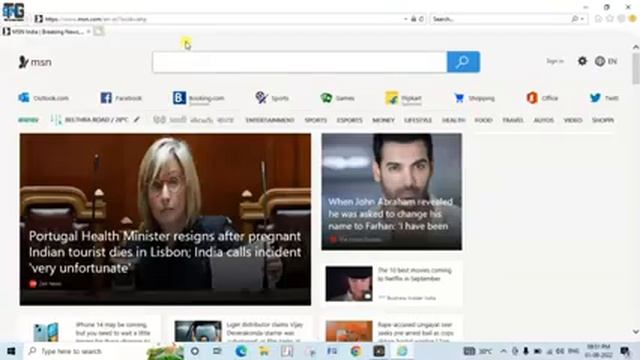Viewport: 640px width, 360px height.
Task: Click the blue MSN search magnifier button
Action: [463, 62]
